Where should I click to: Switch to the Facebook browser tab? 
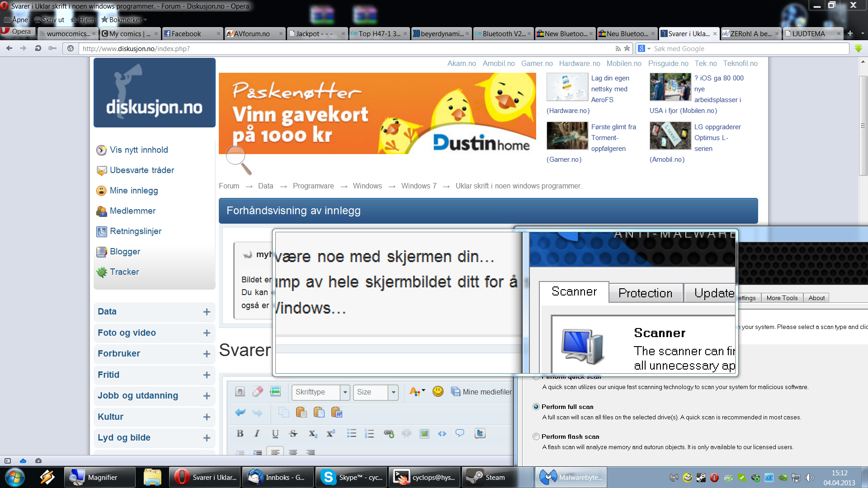(x=192, y=33)
